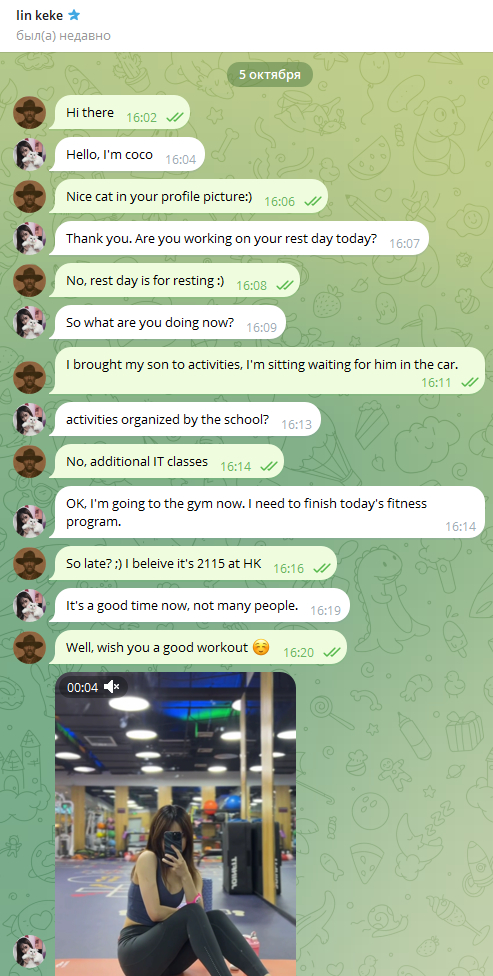Select the 'Hi there' message bubble
Viewport: 493px width, 976px height.
pyautogui.click(x=119, y=113)
